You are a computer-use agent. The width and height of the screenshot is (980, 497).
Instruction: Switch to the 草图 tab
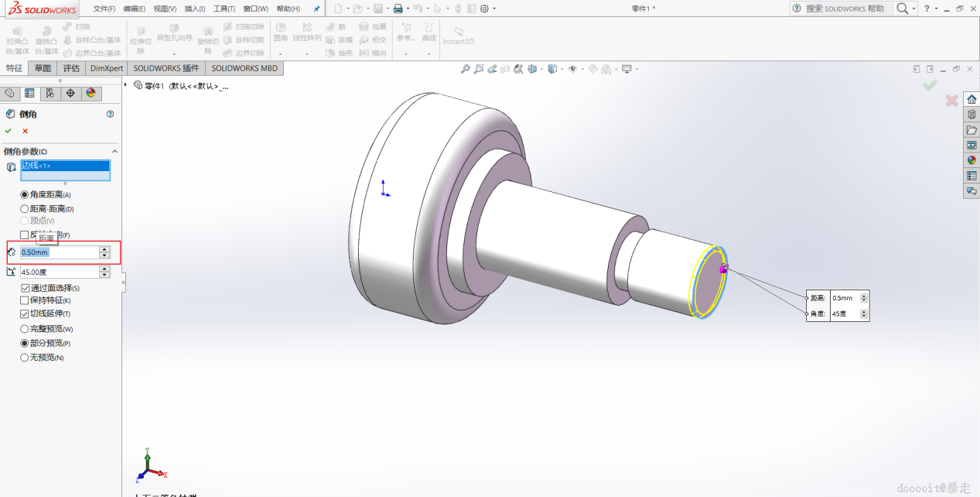tap(43, 68)
